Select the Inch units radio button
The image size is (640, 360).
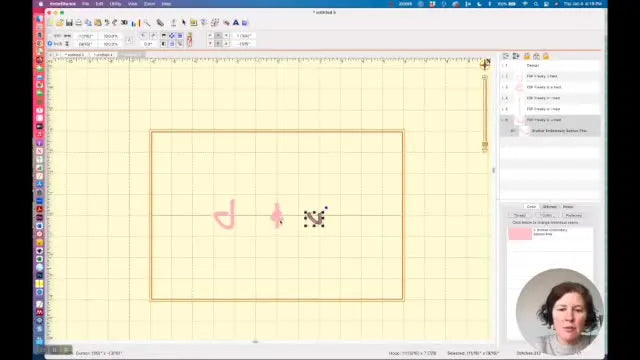point(50,44)
